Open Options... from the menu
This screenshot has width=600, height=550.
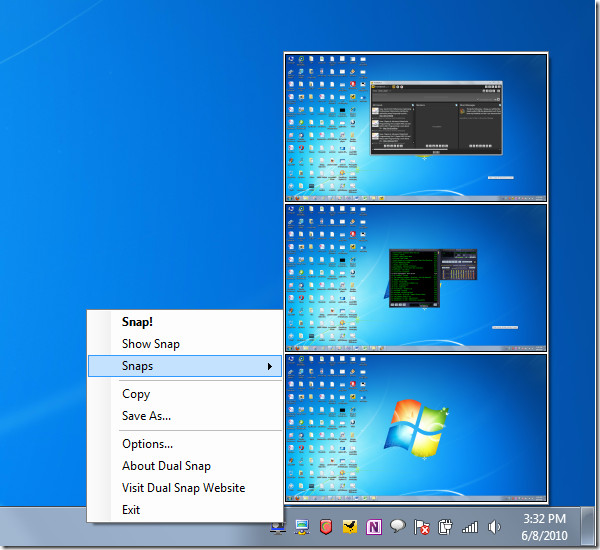pos(147,444)
